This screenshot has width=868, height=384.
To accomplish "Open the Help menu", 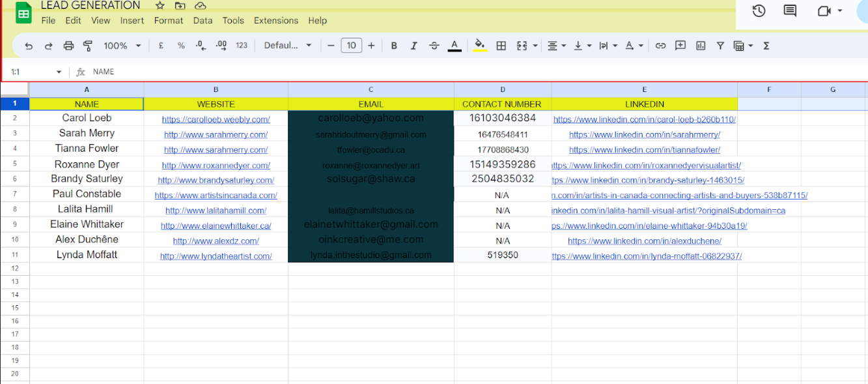I will point(317,20).
